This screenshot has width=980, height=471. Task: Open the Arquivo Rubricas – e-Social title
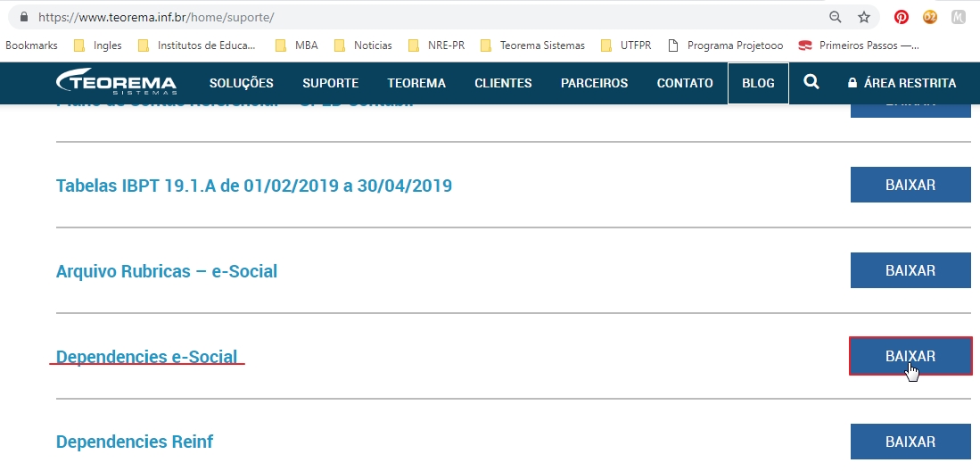pos(166,271)
